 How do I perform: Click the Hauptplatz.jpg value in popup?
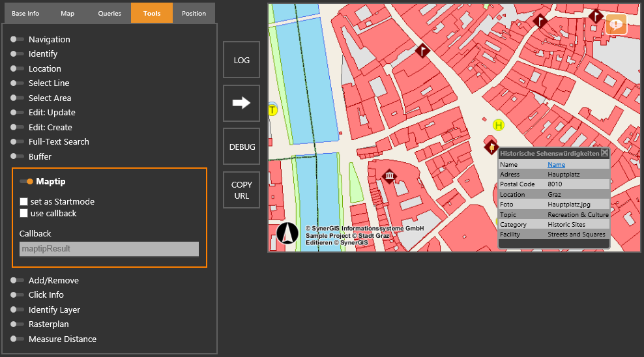click(x=569, y=205)
